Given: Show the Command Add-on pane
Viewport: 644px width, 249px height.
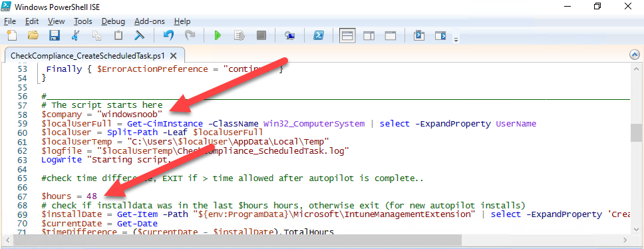Looking at the screenshot, I should [440, 36].
